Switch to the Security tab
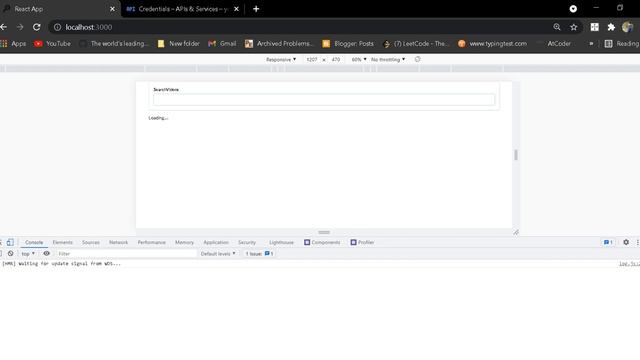Screen dimensions: 640x360 tap(247, 242)
